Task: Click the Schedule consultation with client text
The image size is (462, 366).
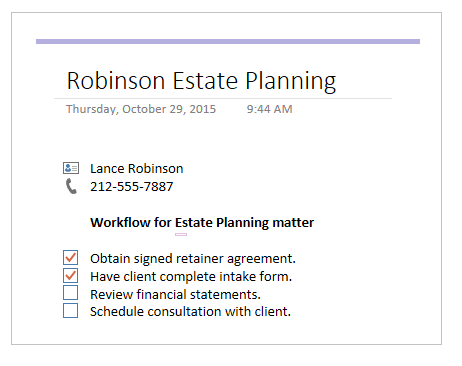Action: 190,312
